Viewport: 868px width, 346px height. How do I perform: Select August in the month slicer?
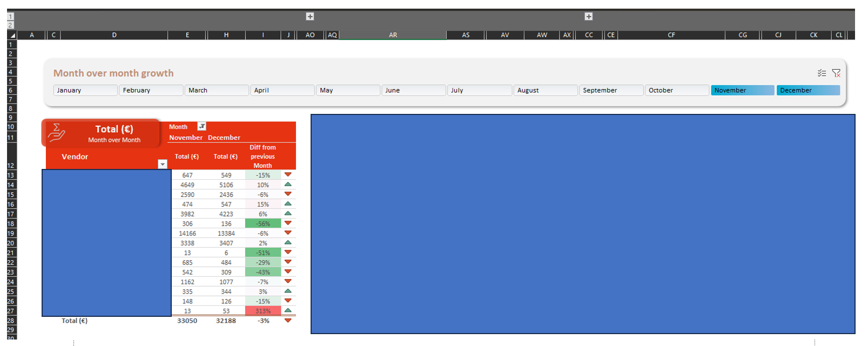[546, 90]
